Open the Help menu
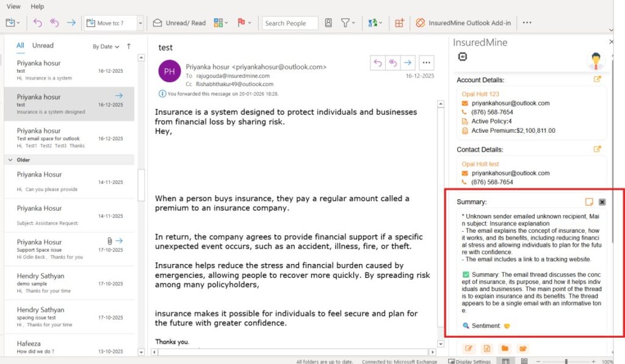 [x=37, y=6]
